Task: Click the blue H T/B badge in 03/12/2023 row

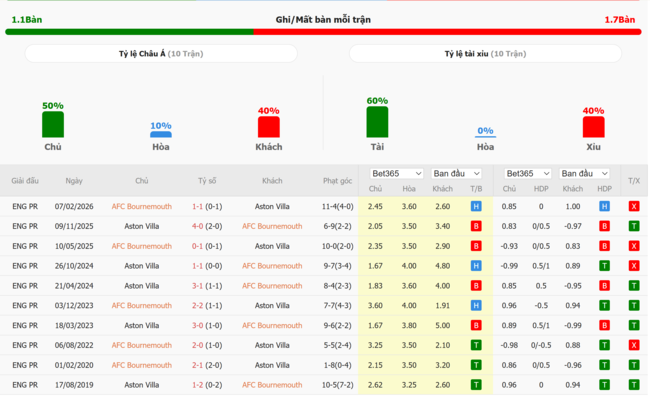Action: coord(476,306)
